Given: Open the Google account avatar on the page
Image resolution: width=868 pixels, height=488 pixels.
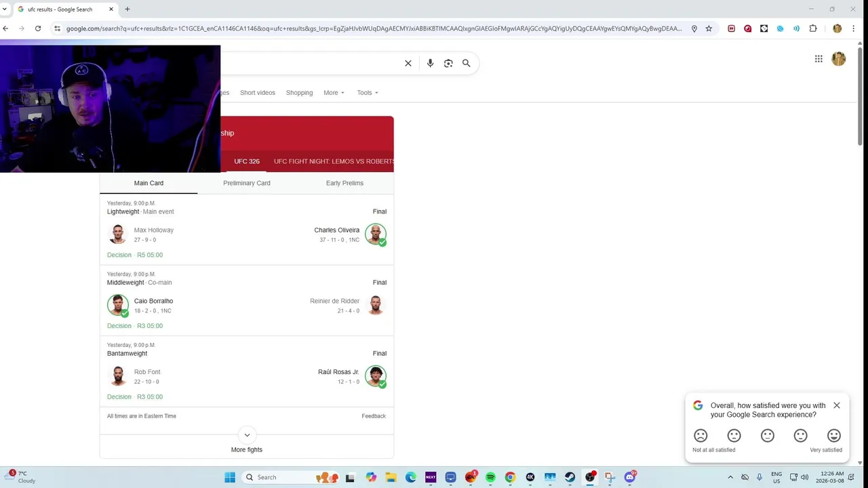Looking at the screenshot, I should (839, 59).
